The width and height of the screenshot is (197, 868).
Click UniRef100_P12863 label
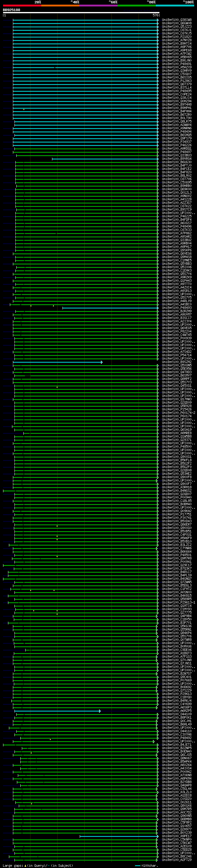pyautogui.click(x=176, y=81)
